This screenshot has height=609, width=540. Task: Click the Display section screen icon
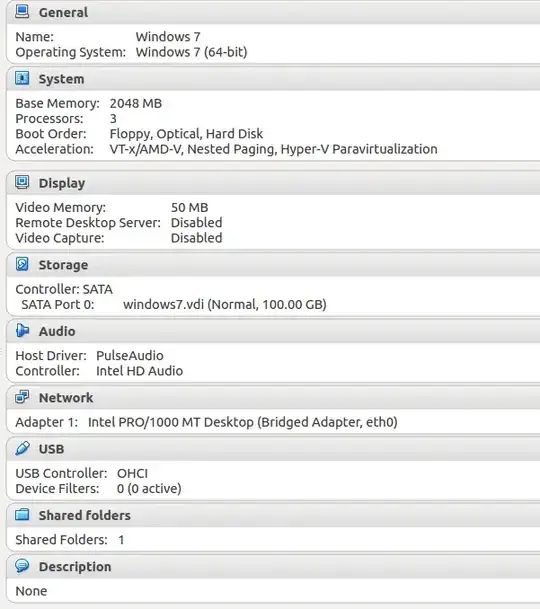(22, 182)
